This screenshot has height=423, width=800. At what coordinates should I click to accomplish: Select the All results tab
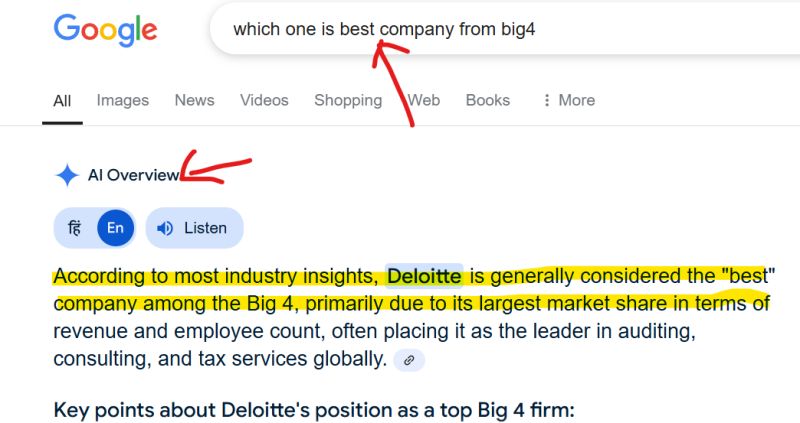[62, 101]
